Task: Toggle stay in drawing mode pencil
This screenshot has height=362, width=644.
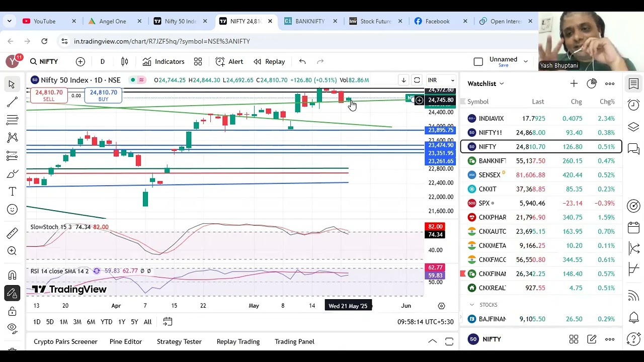Action: pyautogui.click(x=12, y=294)
